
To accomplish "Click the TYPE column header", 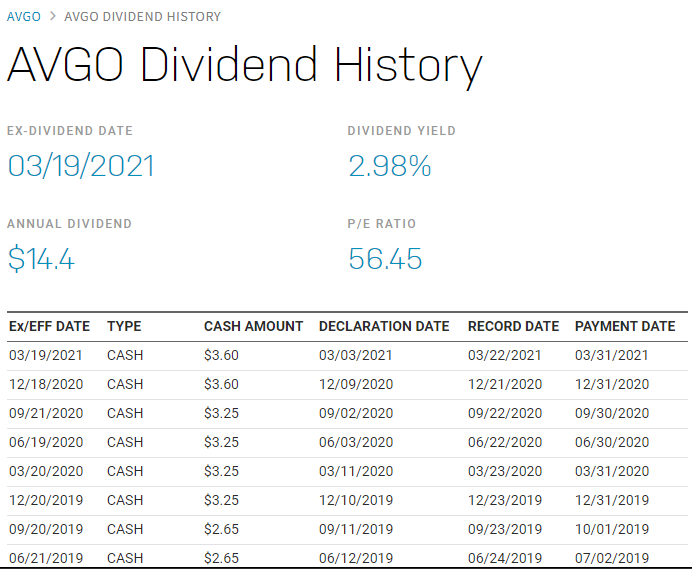I will pos(124,326).
